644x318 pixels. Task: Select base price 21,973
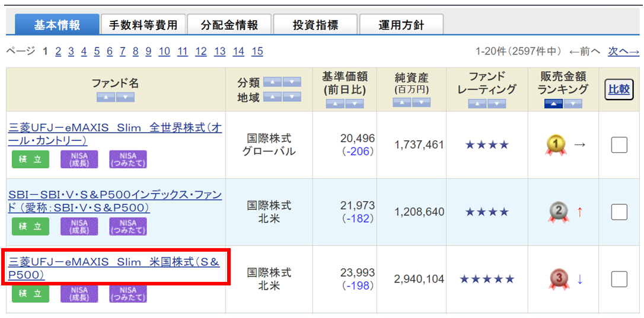point(358,205)
